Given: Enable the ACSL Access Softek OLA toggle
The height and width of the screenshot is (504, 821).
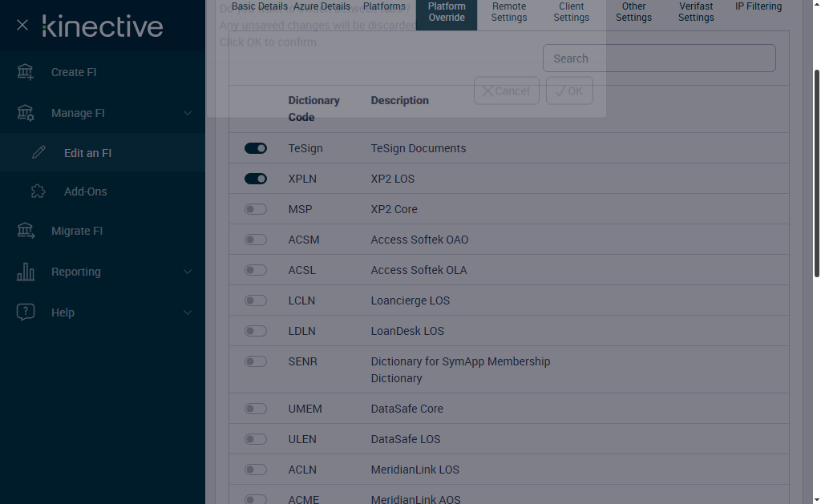Looking at the screenshot, I should point(256,269).
